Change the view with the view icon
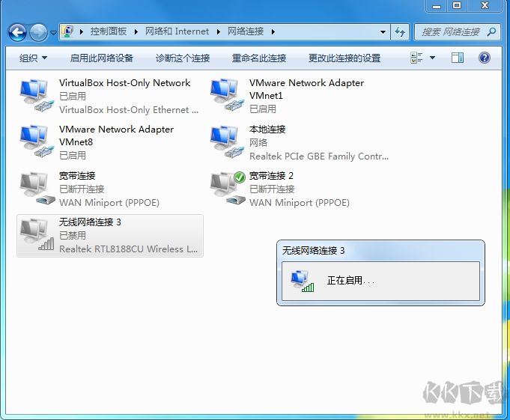Image resolution: width=510 pixels, height=420 pixels. click(x=416, y=58)
